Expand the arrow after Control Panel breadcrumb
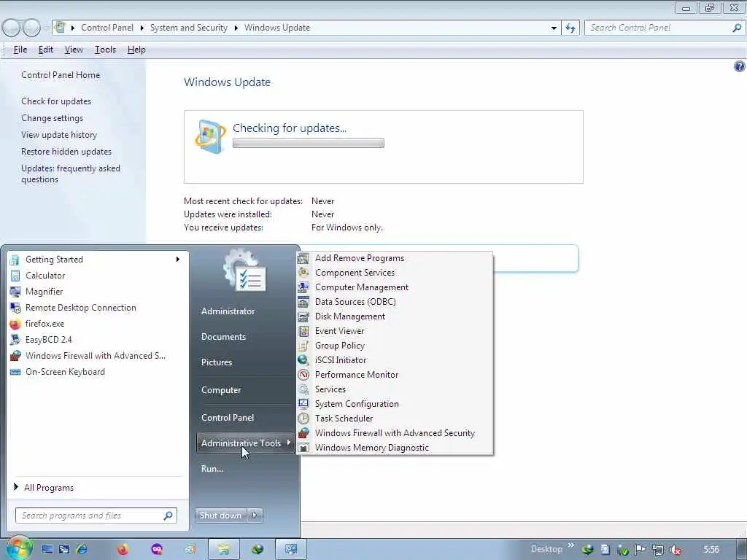The width and height of the screenshot is (747, 560). tap(142, 28)
